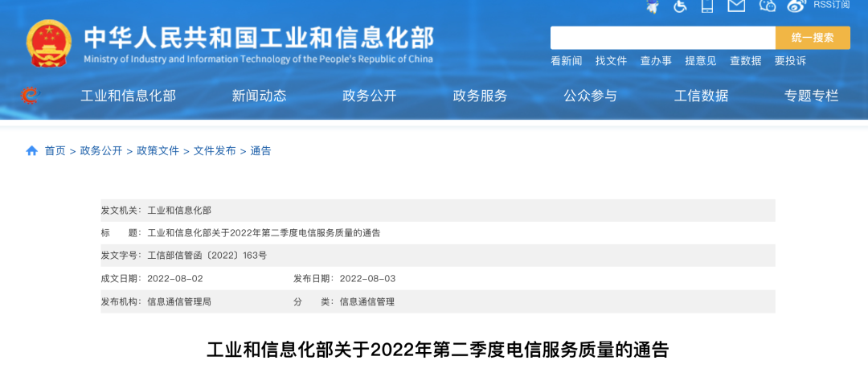The height and width of the screenshot is (385, 868).
Task: Select the 要投诉 quick link
Action: click(790, 61)
